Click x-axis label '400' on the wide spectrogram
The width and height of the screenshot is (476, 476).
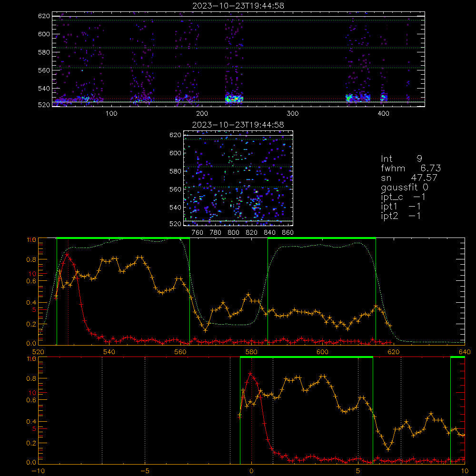pos(383,114)
